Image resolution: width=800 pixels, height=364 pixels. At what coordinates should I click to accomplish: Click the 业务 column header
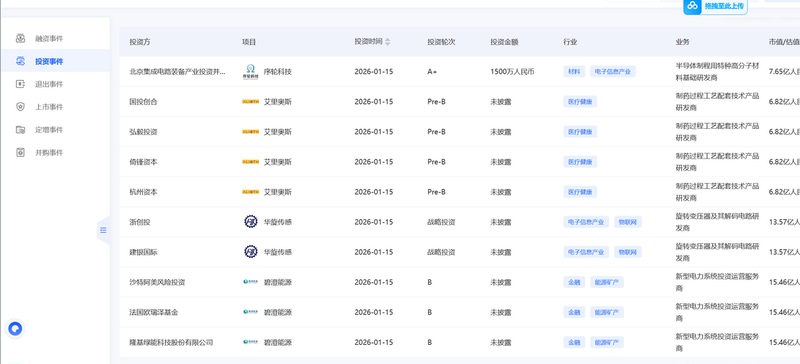coord(683,42)
